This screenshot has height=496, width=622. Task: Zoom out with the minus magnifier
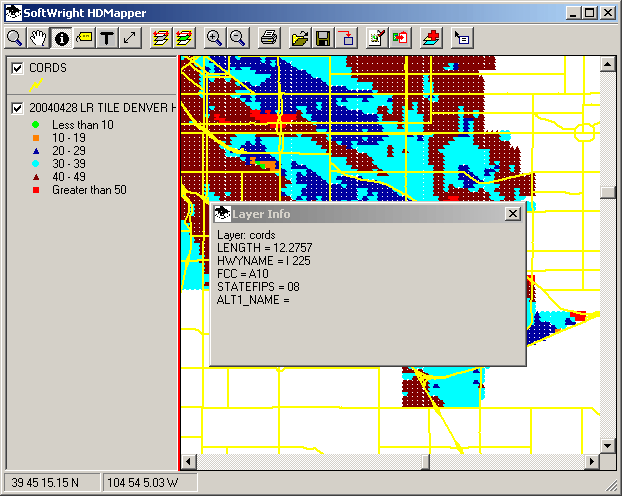point(238,38)
